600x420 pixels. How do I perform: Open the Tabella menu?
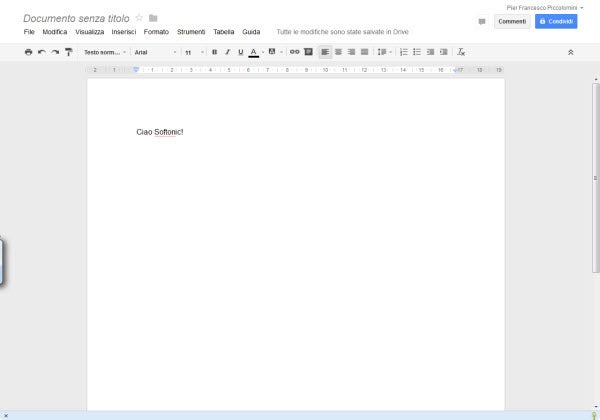(x=224, y=32)
